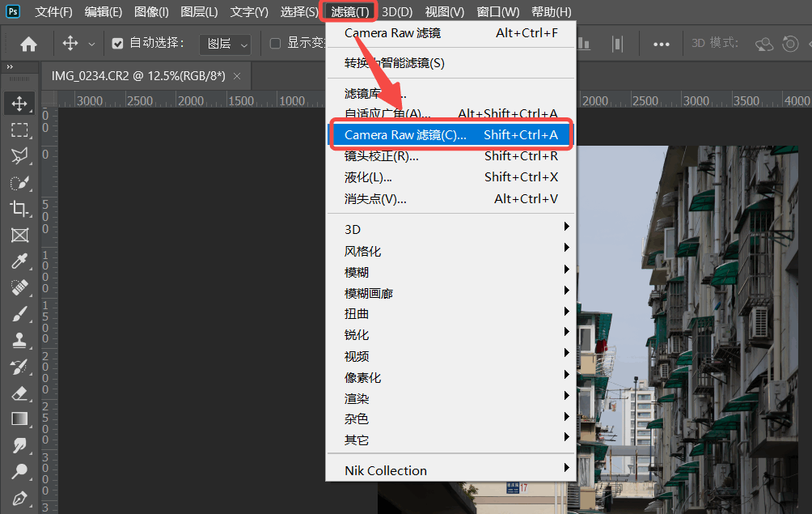Select the Crop tool
The height and width of the screenshot is (514, 812).
point(19,209)
